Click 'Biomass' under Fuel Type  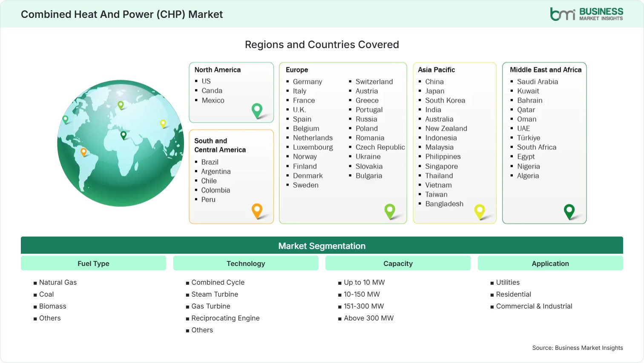(x=53, y=306)
